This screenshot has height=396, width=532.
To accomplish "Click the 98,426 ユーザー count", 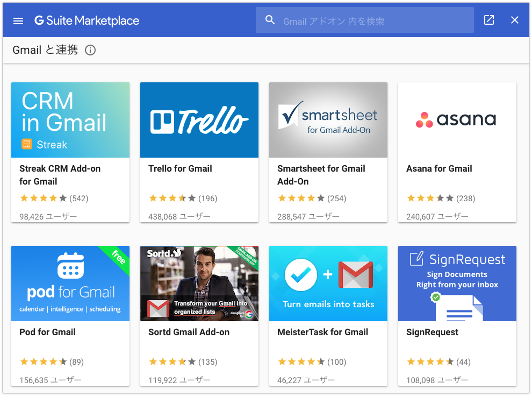I will (48, 217).
